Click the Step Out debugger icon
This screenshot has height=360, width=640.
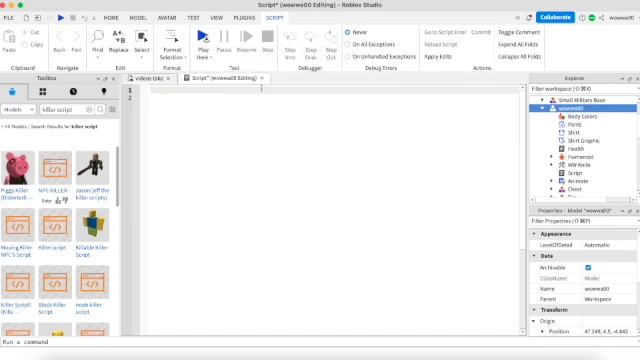[331, 37]
